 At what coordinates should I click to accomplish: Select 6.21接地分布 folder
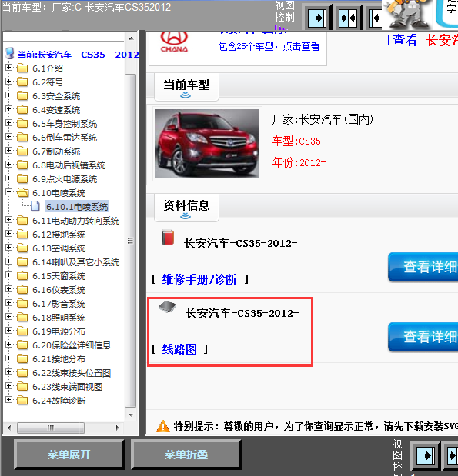(59, 359)
